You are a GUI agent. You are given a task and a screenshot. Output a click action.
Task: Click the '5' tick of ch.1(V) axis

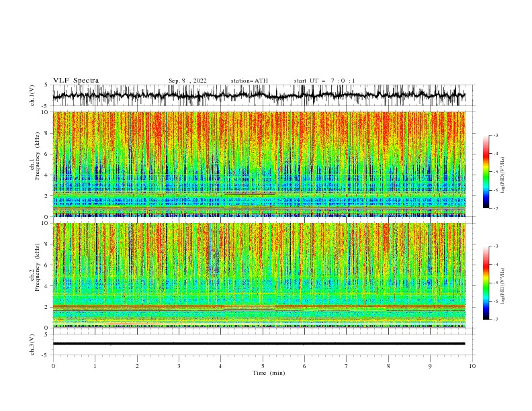click(x=48, y=85)
